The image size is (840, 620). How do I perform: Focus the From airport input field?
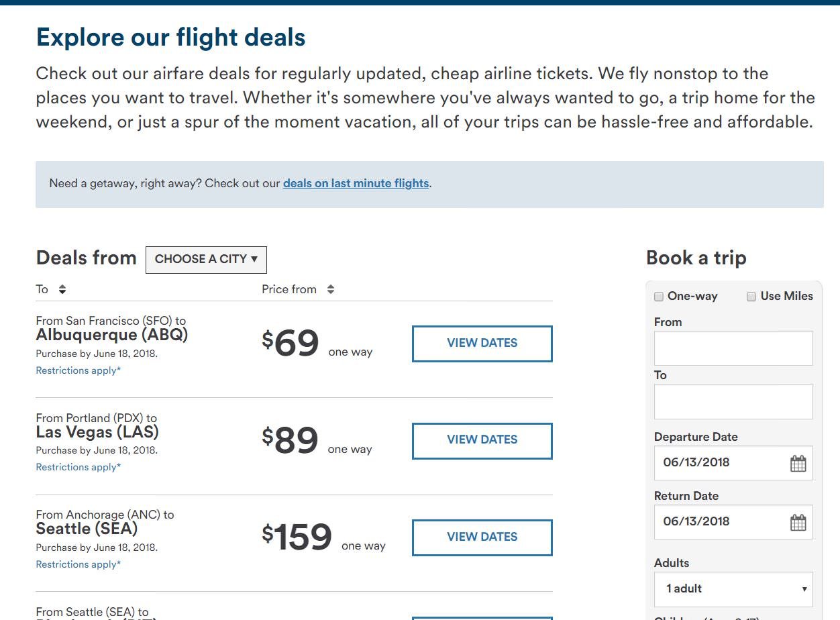tap(733, 348)
